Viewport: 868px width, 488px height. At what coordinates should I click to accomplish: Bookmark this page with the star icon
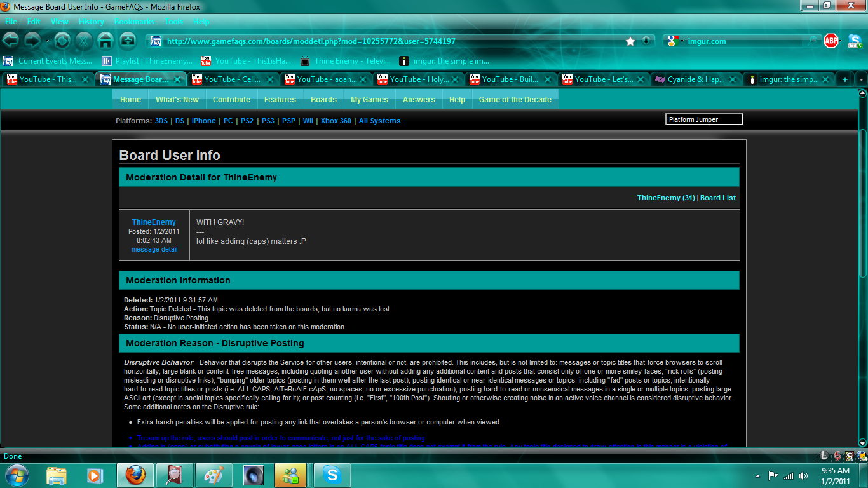630,41
